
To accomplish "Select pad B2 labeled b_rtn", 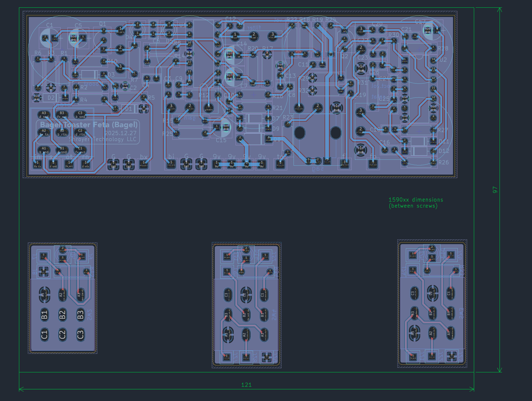I will tap(62, 133).
